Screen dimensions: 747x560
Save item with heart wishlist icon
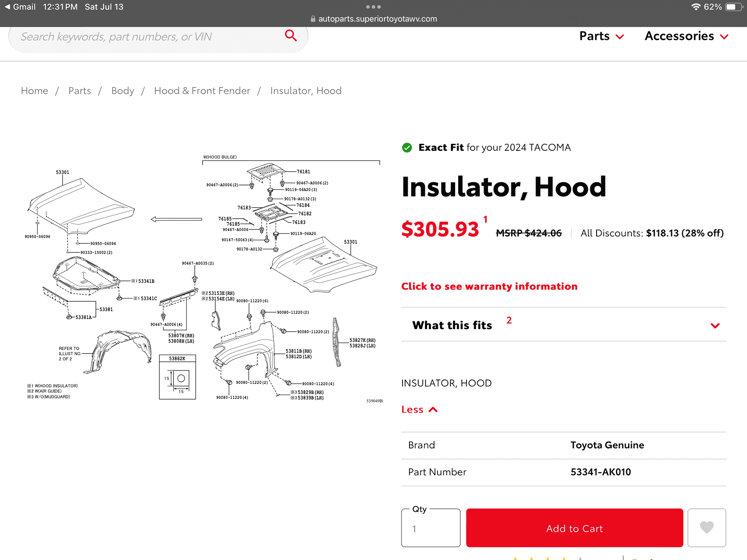click(x=706, y=528)
